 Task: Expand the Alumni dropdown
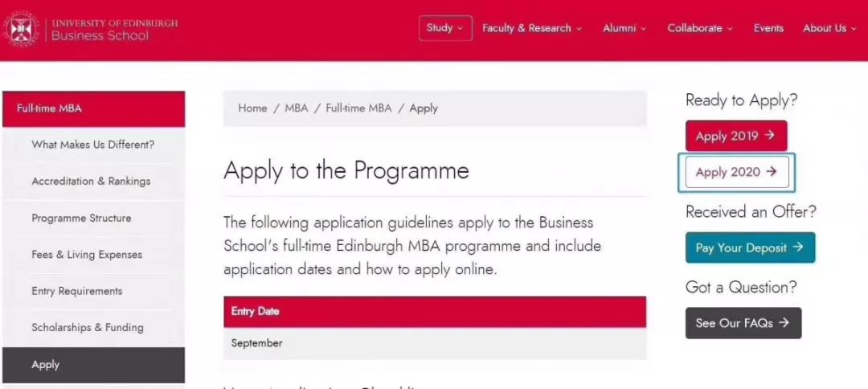coord(624,28)
